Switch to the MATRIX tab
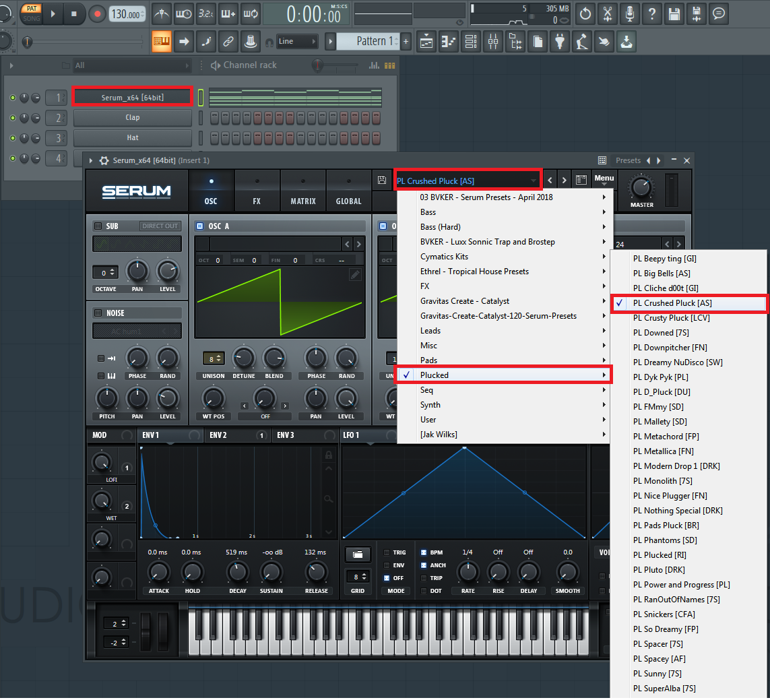 coord(303,191)
